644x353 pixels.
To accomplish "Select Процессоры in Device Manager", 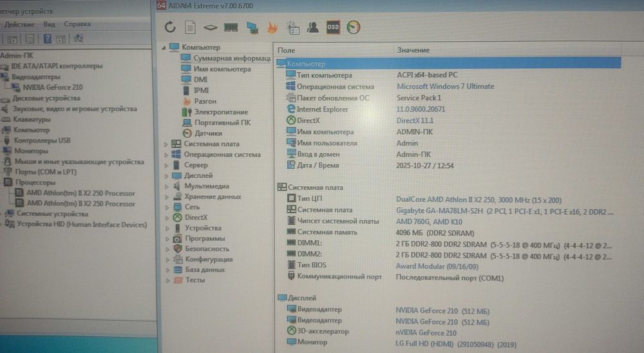I will (35, 182).
